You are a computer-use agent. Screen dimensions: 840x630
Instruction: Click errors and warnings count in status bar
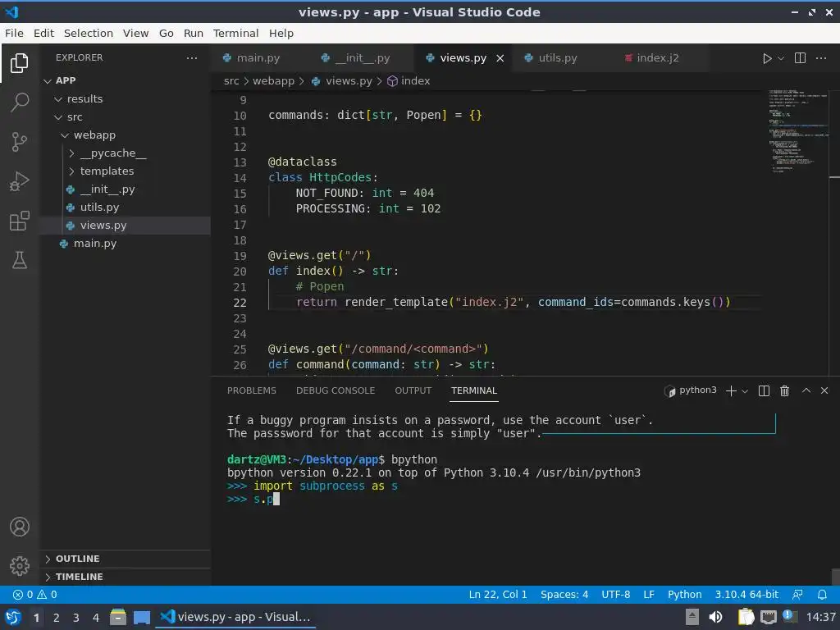coord(34,595)
